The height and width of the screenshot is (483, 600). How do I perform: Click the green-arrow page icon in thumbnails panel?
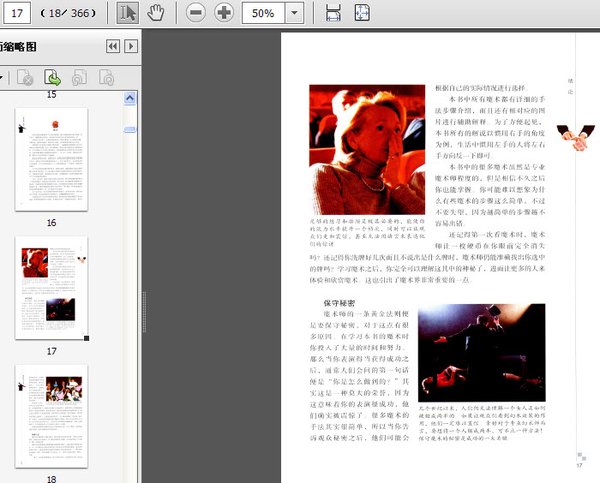tap(52, 77)
